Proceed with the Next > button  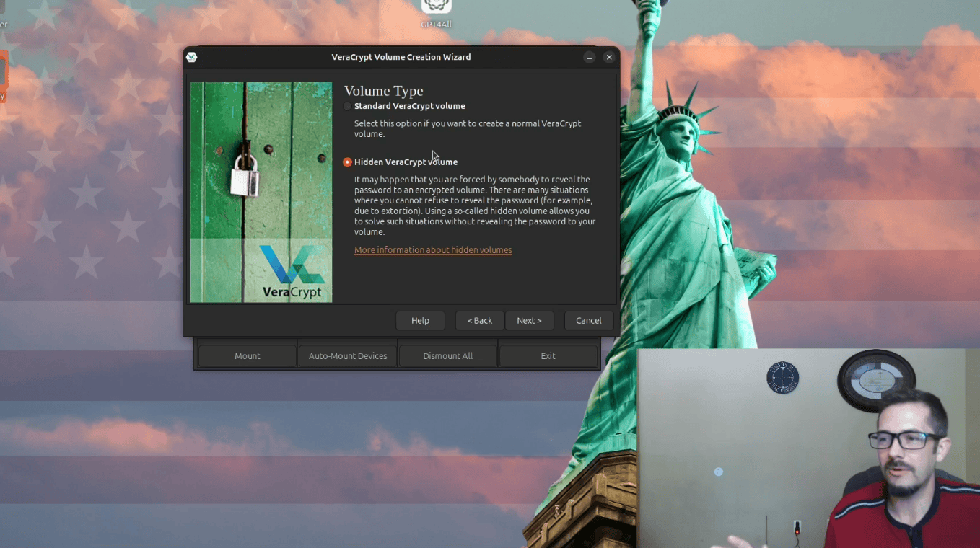pyautogui.click(x=529, y=321)
